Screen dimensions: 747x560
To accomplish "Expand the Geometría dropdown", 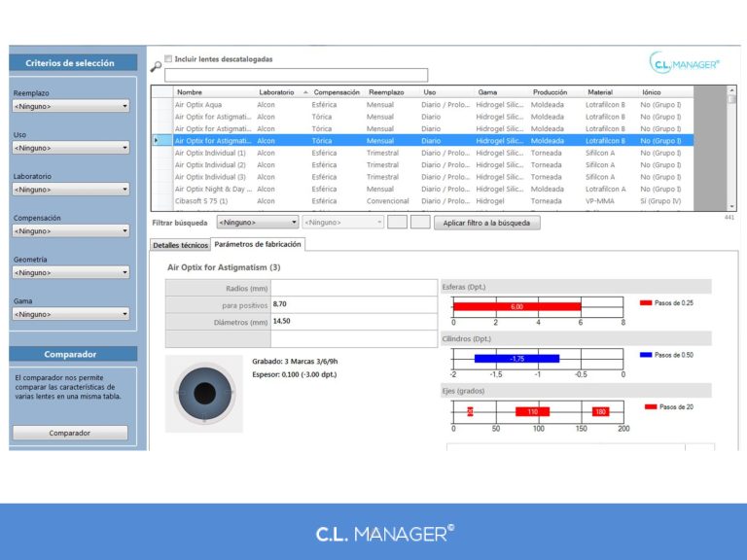I will pos(71,272).
